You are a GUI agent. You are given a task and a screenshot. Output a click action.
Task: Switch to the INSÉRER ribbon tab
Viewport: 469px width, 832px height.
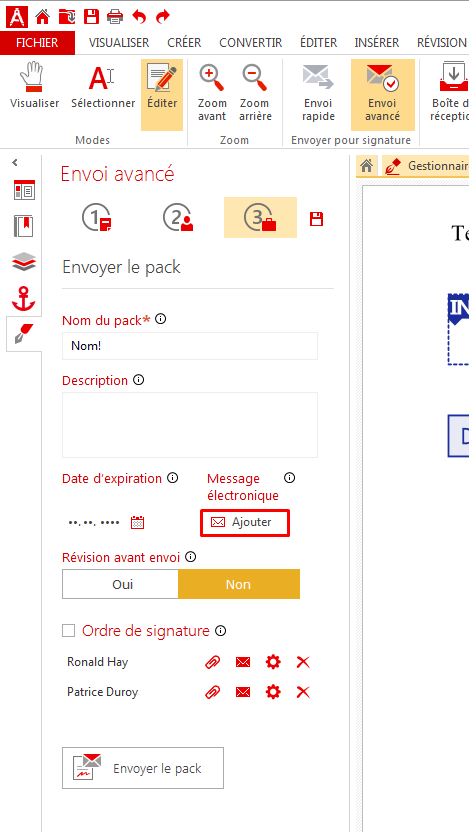[377, 43]
